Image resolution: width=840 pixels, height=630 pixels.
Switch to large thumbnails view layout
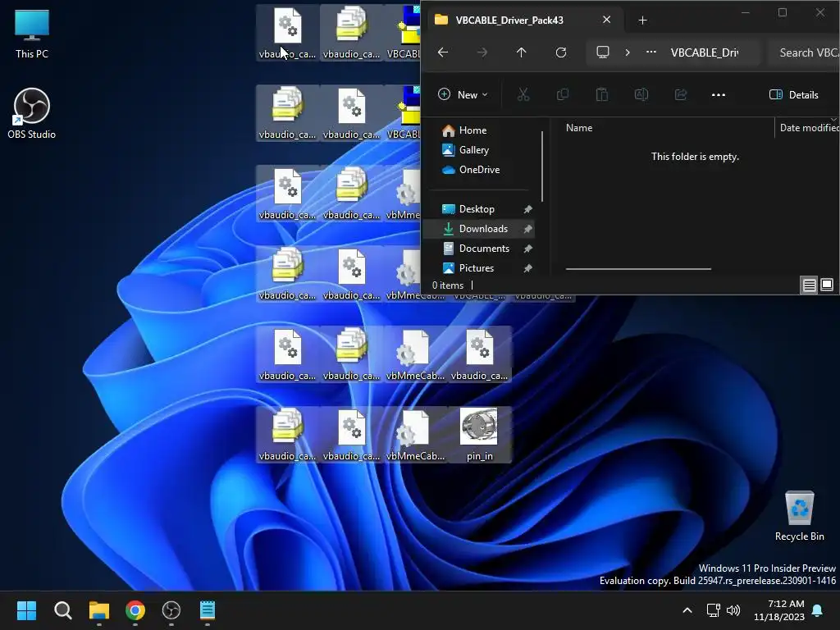click(827, 285)
